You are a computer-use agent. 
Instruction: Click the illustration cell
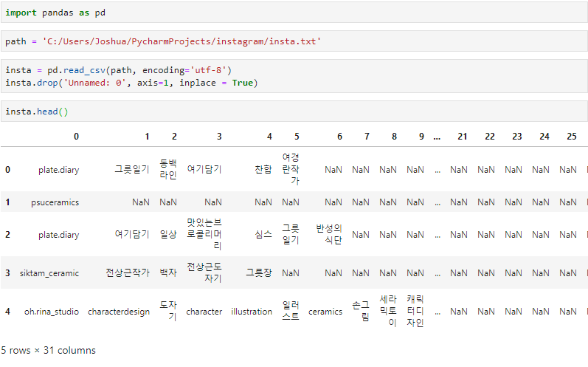pyautogui.click(x=252, y=312)
